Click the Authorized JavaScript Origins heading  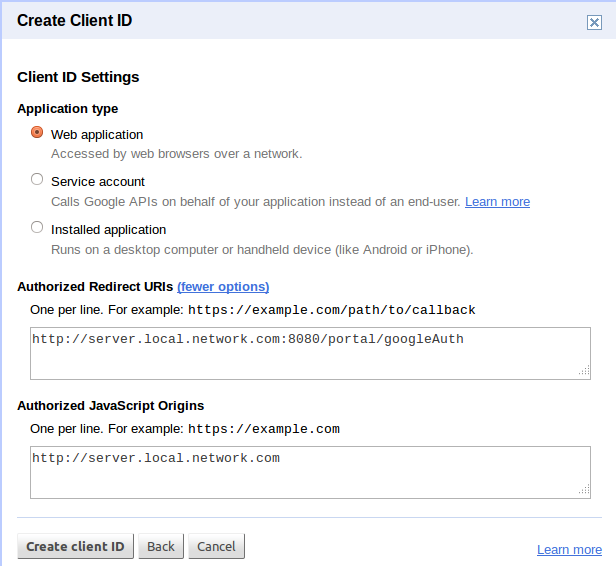[x=111, y=405]
